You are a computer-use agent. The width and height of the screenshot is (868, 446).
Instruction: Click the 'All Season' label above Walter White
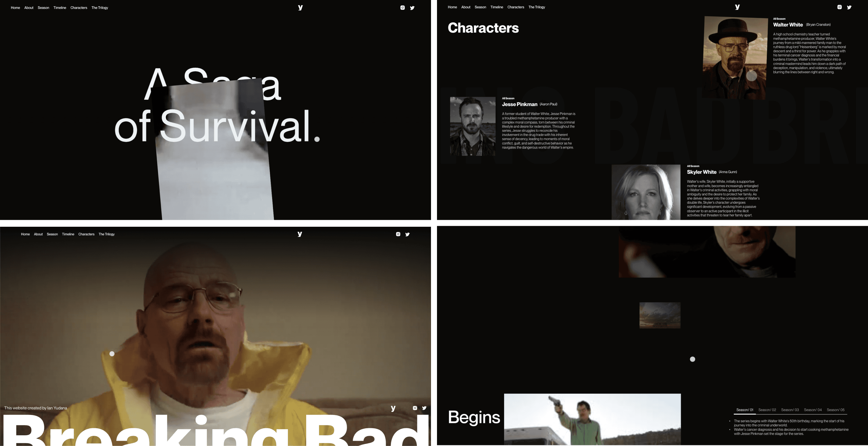[779, 19]
